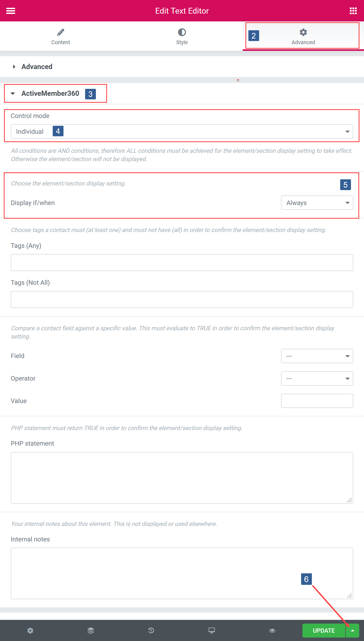
Task: Click the UPDATE button
Action: tap(324, 631)
